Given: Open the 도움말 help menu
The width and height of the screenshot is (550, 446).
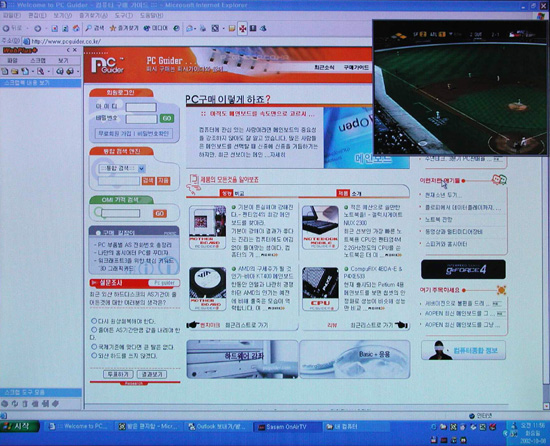Looking at the screenshot, I should pyautogui.click(x=152, y=16).
